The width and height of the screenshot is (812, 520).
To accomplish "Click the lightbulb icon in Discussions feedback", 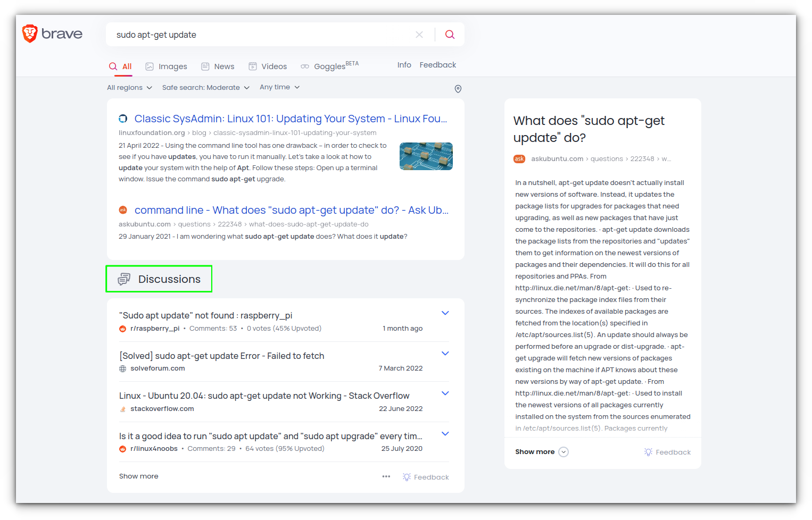I will point(407,477).
